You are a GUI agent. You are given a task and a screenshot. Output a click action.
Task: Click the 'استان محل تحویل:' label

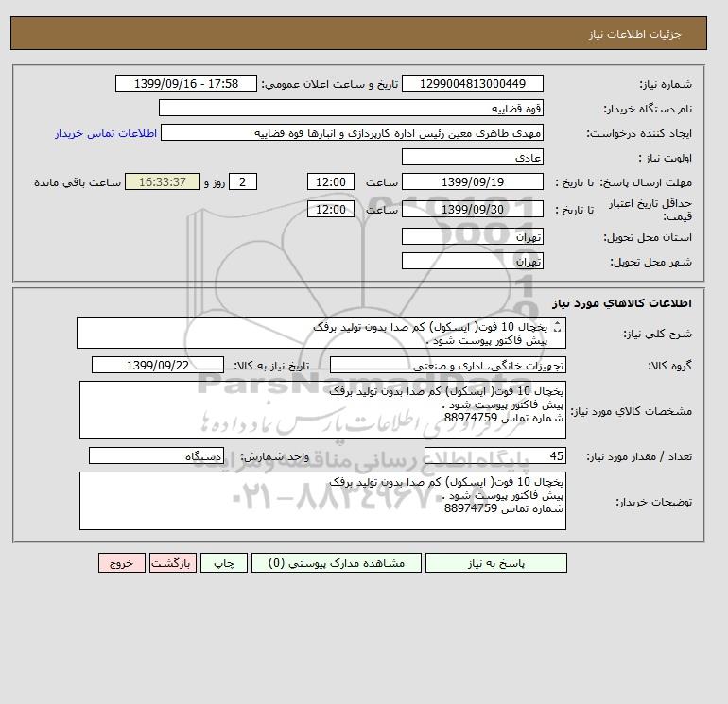point(648,237)
